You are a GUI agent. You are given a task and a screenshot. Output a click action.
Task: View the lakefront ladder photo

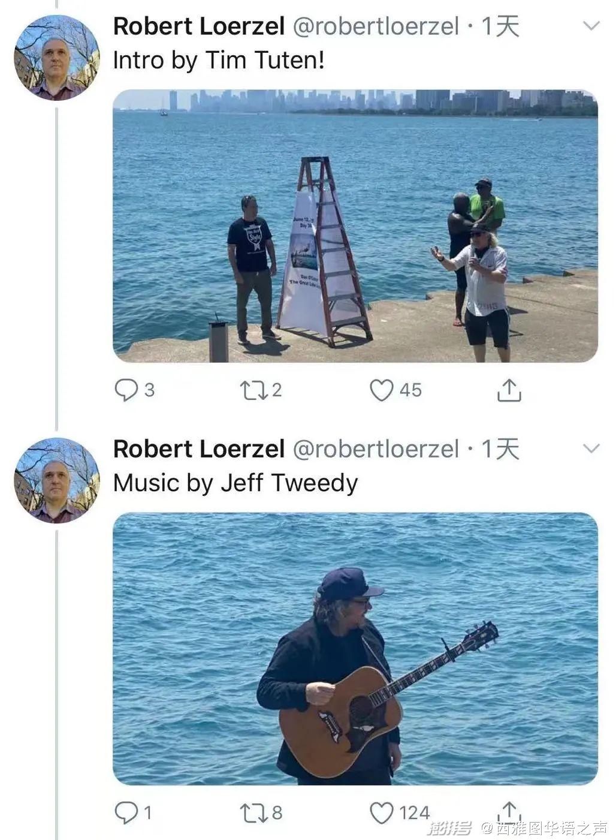(355, 226)
